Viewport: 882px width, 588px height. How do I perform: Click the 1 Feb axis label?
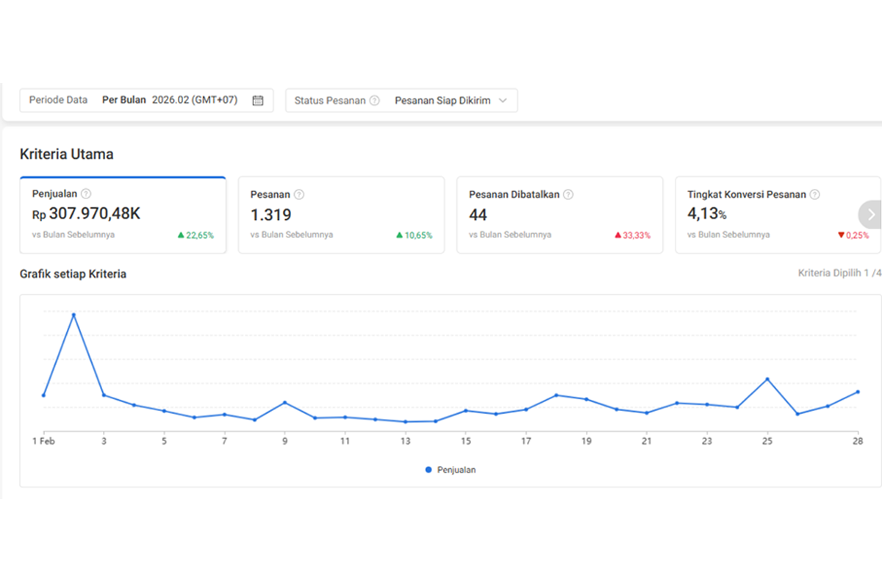pyautogui.click(x=43, y=442)
